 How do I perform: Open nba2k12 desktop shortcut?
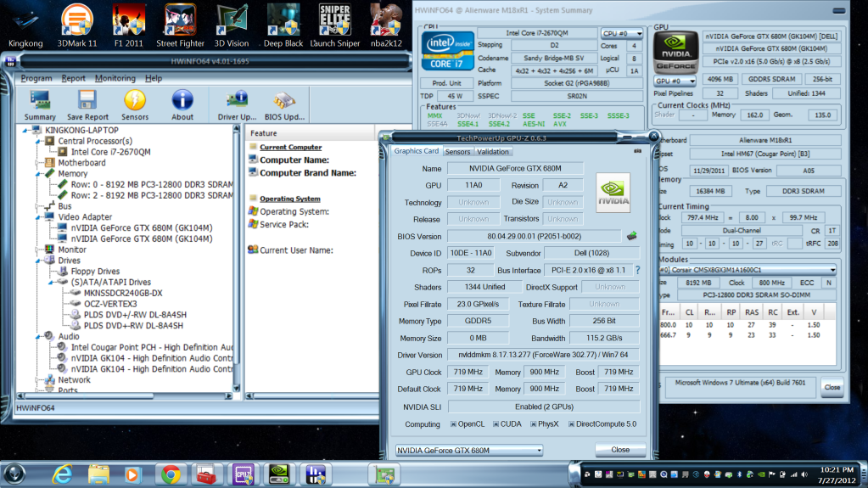(386, 26)
